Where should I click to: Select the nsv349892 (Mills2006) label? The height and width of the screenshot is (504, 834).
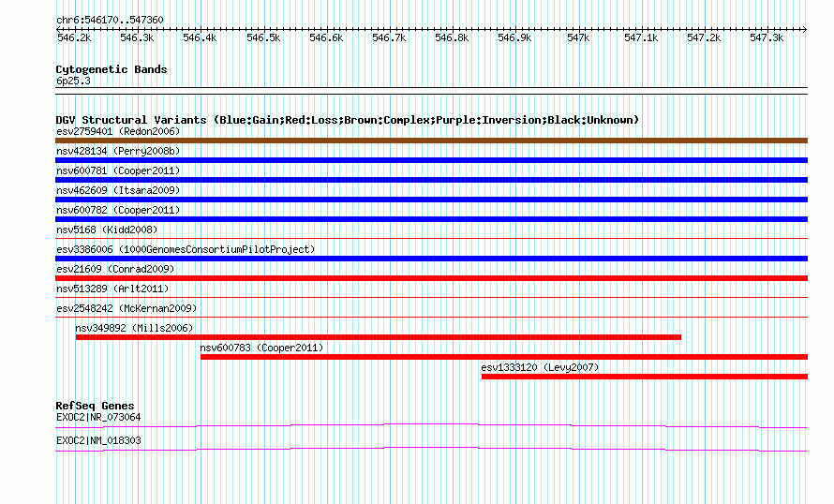tap(134, 328)
